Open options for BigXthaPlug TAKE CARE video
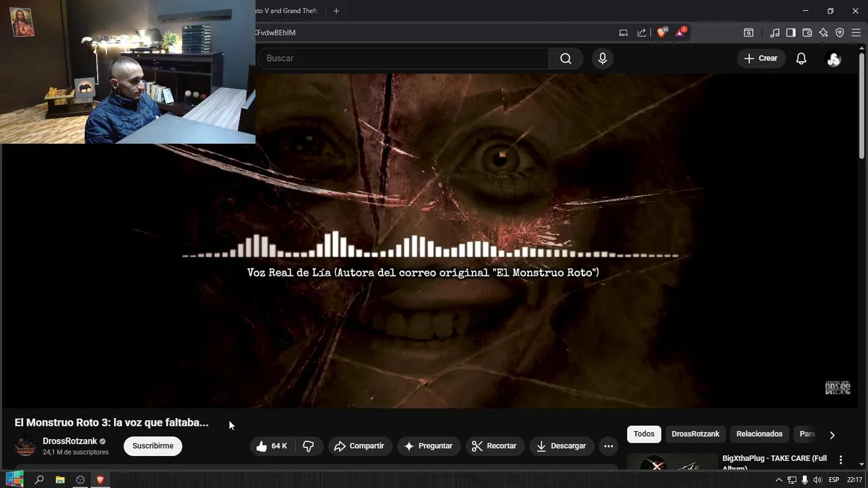 [x=841, y=460]
